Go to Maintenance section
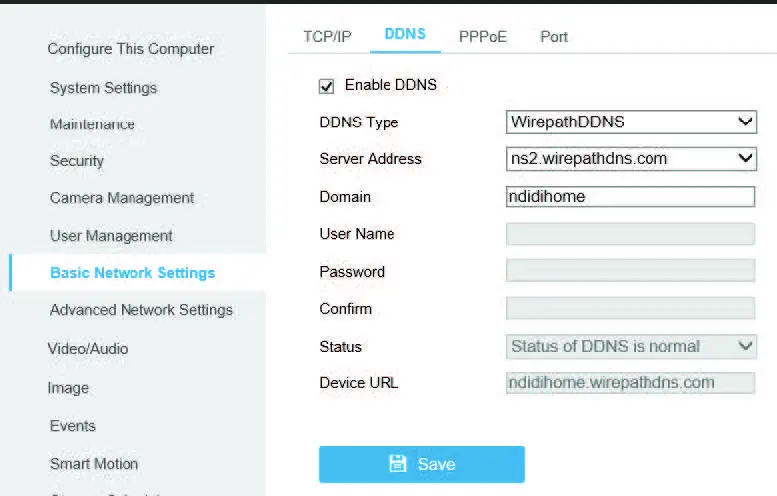The height and width of the screenshot is (496, 777). [x=92, y=124]
